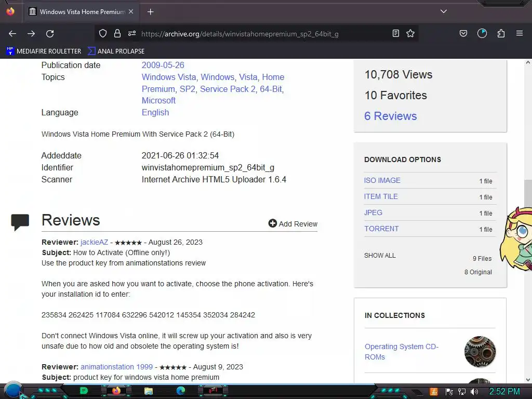
Task: Click the cartoon character desktop mascot
Action: tap(516, 239)
